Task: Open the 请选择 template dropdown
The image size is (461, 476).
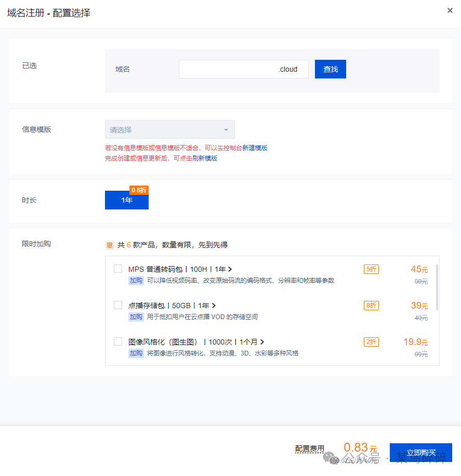Action: (x=170, y=129)
